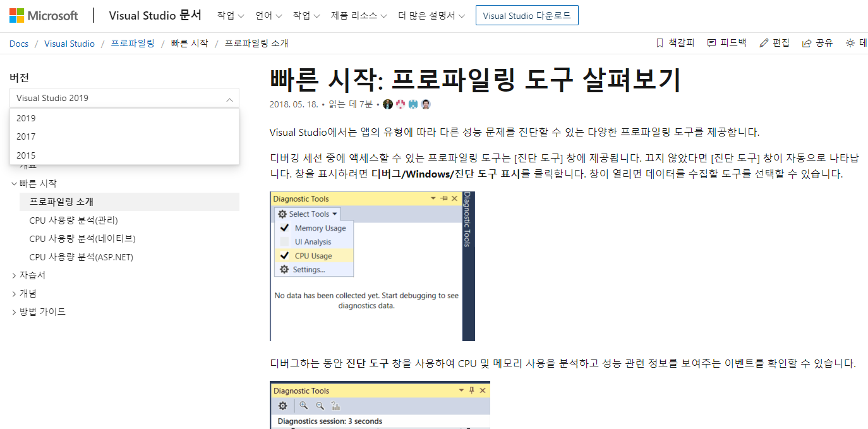This screenshot has width=868, height=429.
Task: Go to Visual Studio breadcrumb
Action: (69, 44)
